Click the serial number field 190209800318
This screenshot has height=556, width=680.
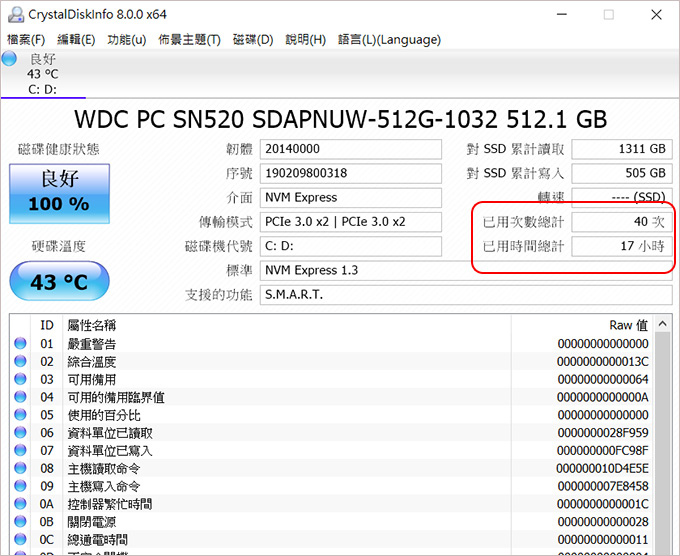(x=351, y=173)
